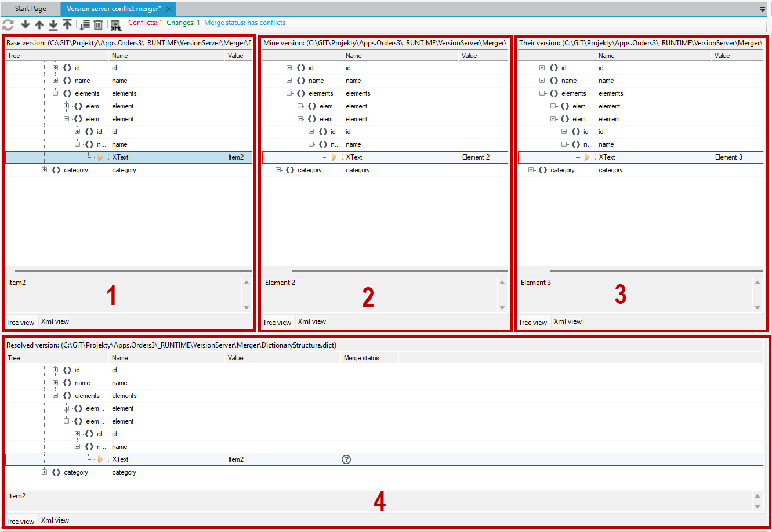Viewport: 772px width, 532px height.
Task: Click the XText arrow icon in Mine version
Action: [x=334, y=157]
